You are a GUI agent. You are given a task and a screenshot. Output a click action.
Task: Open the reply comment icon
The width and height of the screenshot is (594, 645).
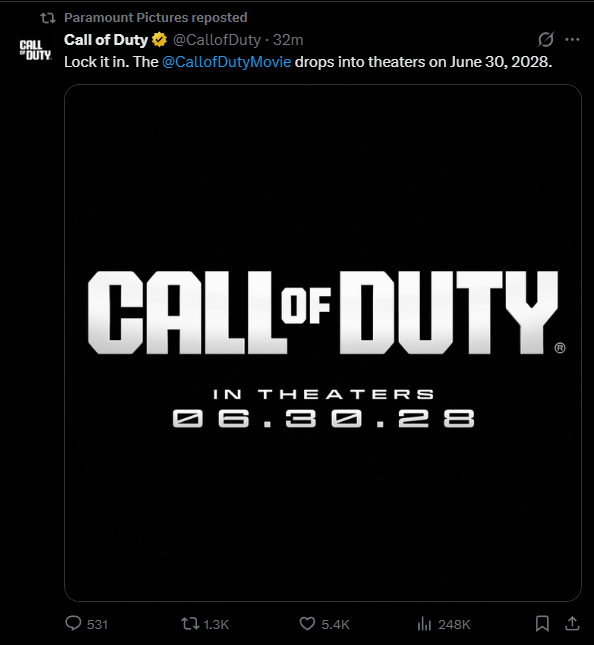pos(74,623)
